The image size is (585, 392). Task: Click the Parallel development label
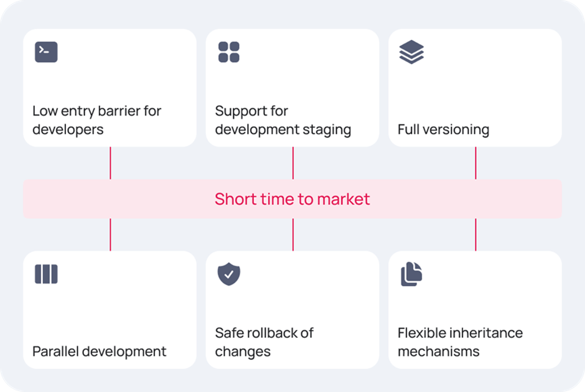tap(99, 352)
